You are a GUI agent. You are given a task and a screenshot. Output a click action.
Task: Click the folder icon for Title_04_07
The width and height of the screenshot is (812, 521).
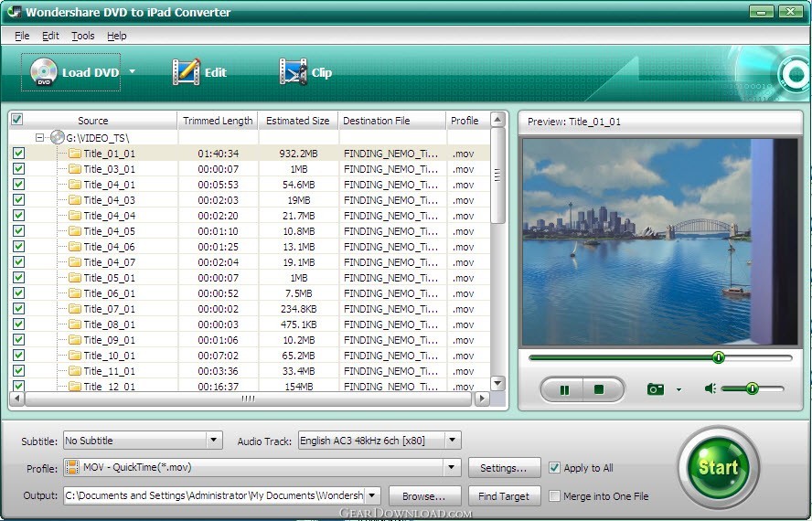click(x=75, y=262)
